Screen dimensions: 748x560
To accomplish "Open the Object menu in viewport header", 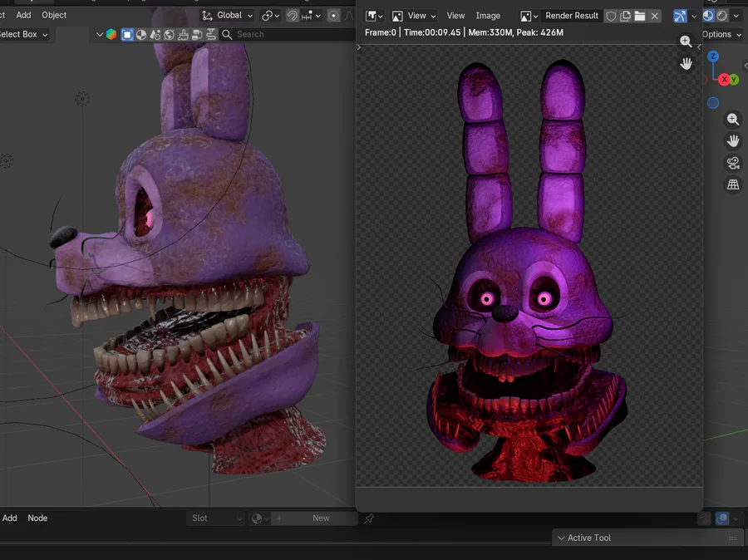I will coord(54,15).
